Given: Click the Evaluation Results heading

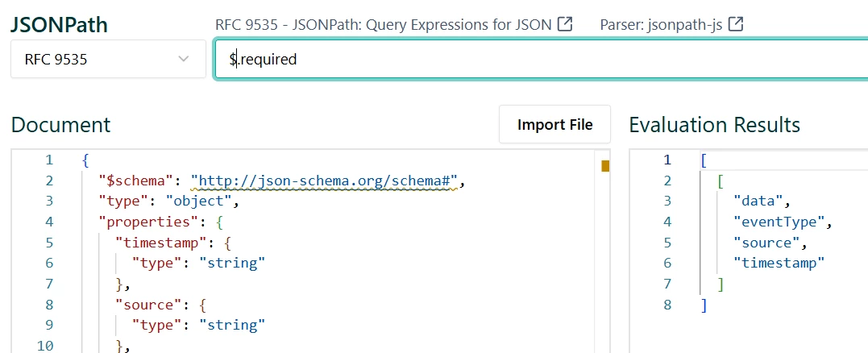Looking at the screenshot, I should (714, 125).
